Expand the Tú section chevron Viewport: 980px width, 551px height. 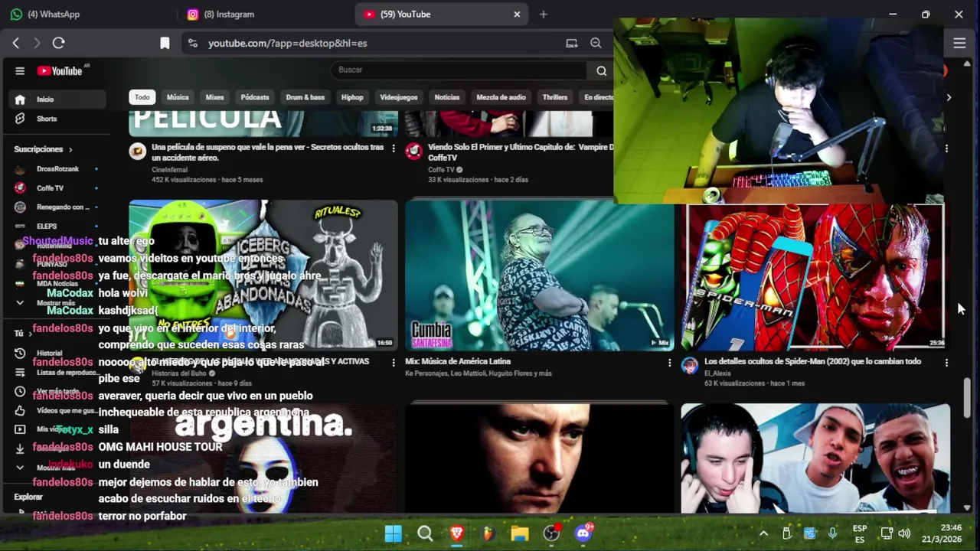[x=31, y=334]
